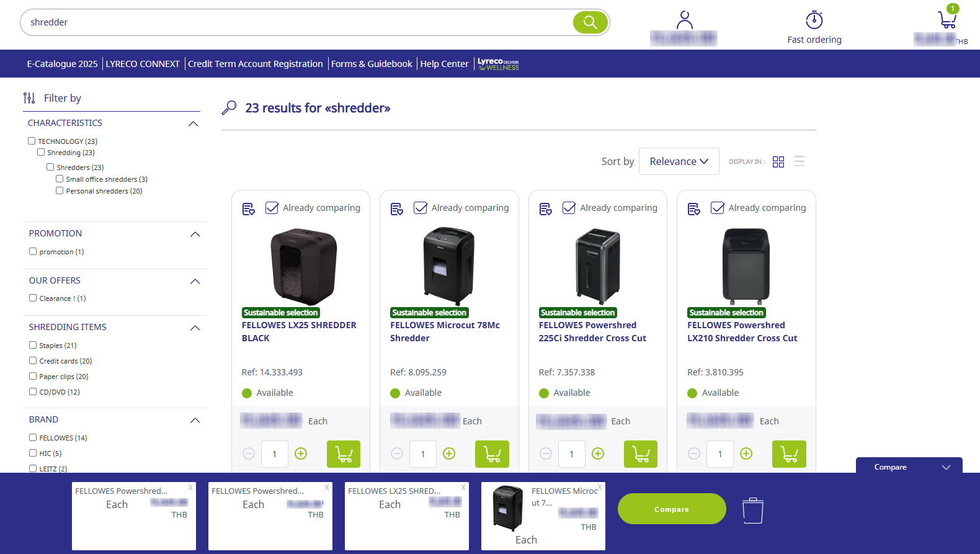Enable the promotion (1) filter
980x554 pixels.
pos(33,251)
